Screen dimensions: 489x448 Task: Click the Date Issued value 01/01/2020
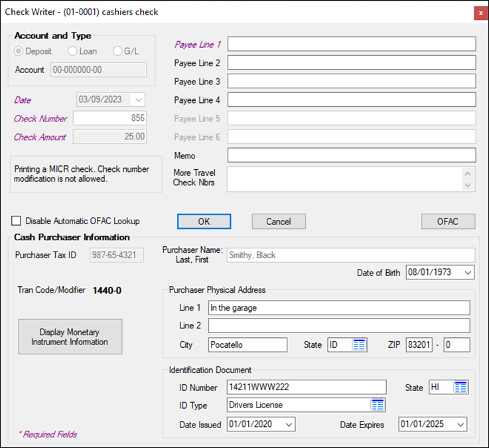coord(250,424)
